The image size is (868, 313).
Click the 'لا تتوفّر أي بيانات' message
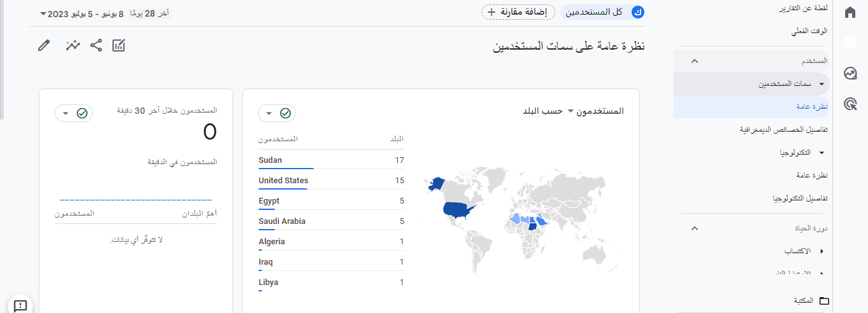coord(136,240)
